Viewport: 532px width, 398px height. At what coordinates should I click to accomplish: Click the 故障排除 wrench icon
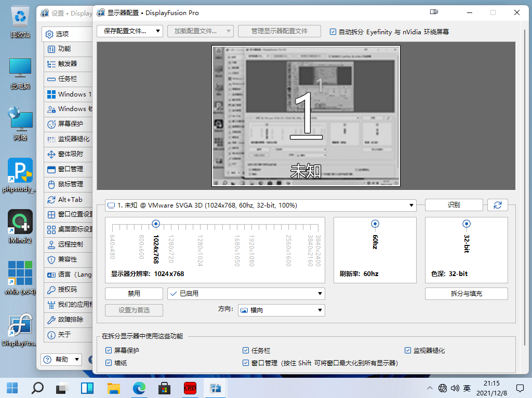point(51,320)
